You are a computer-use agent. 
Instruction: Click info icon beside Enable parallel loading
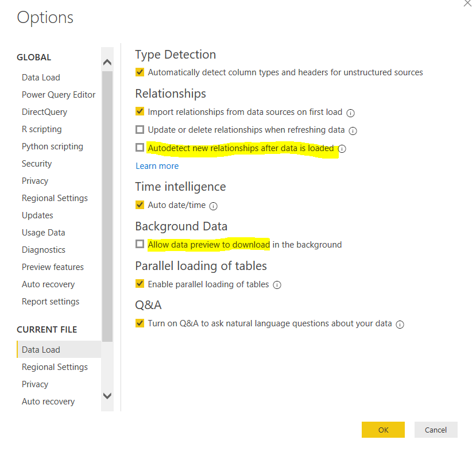pos(277,285)
